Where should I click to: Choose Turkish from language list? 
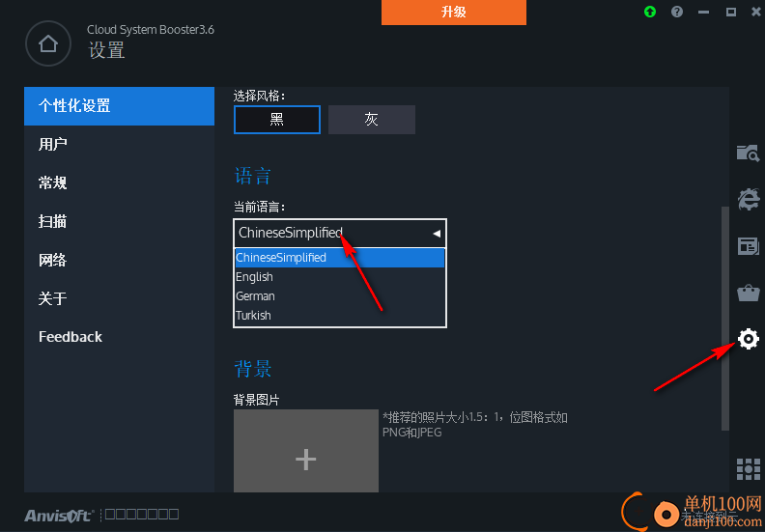[340, 316]
